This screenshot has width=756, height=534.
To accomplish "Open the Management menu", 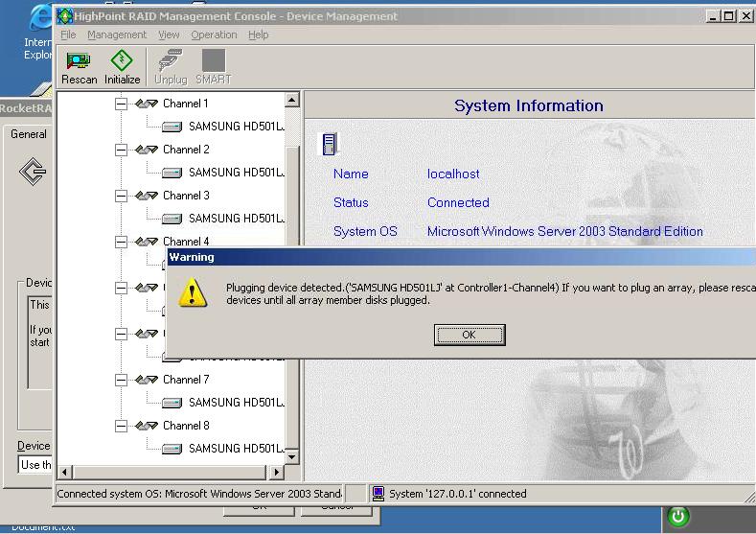I will (117, 35).
